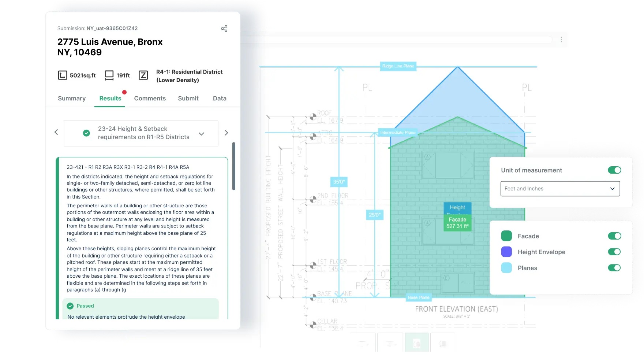Switch to the Results tab
Screen dimensions: 644x363
(110, 98)
